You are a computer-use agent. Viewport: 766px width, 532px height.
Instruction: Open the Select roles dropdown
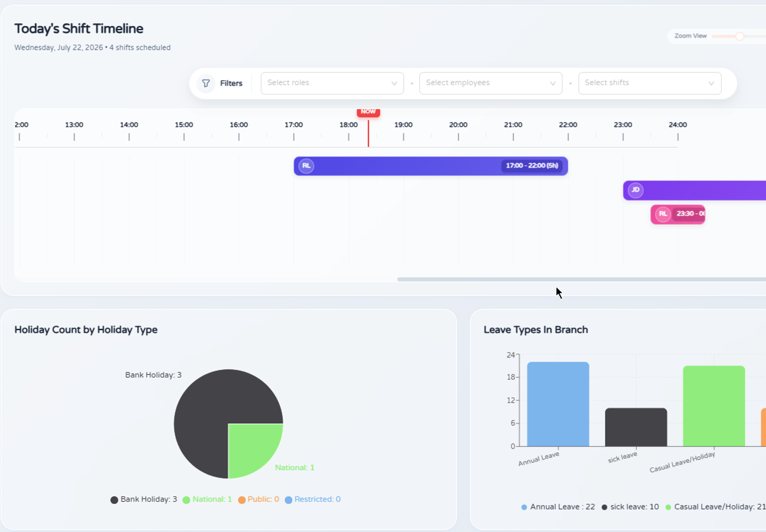pyautogui.click(x=332, y=83)
